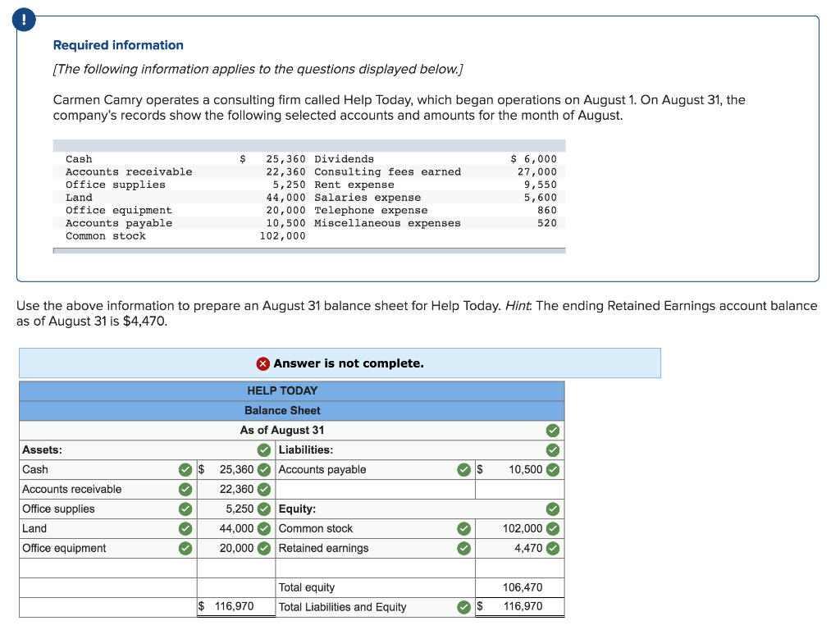Click the Land label cell in balance sheet

tap(108, 528)
